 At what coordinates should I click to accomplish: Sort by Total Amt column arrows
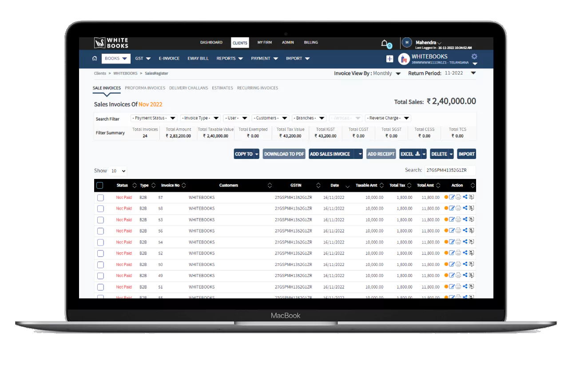(x=438, y=186)
